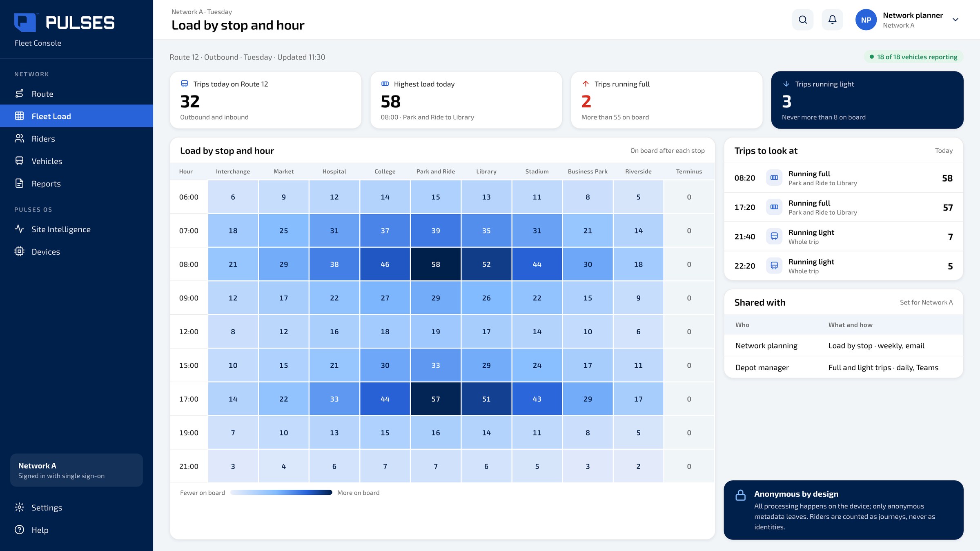Click the 19:00 hour row label

tap(189, 433)
